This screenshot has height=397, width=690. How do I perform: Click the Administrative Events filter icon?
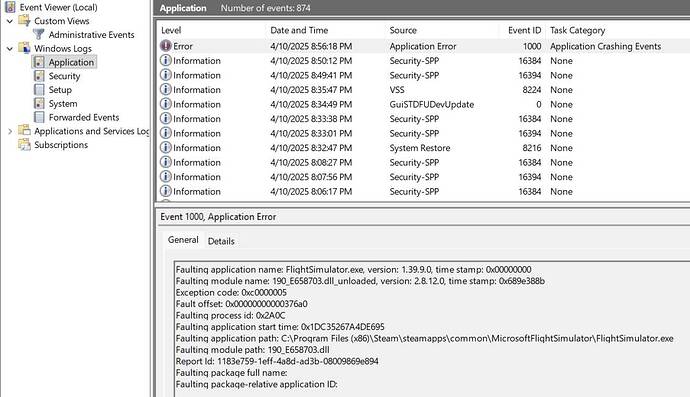[x=39, y=34]
